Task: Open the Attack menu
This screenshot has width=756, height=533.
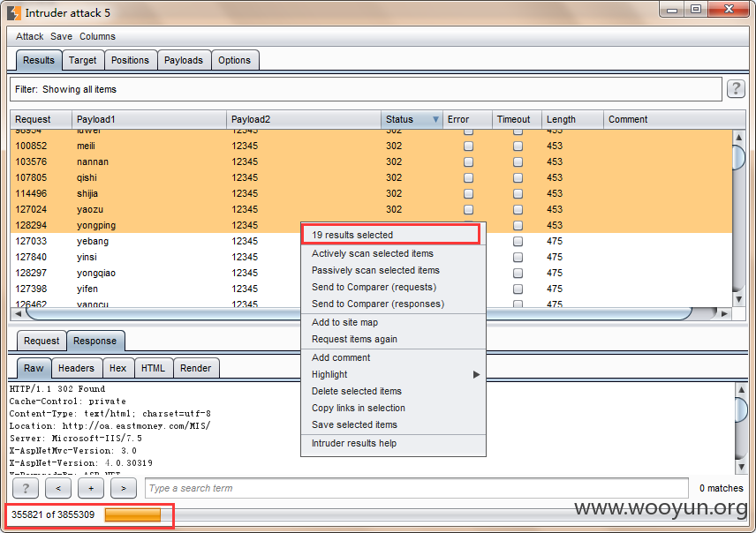Action: click(x=29, y=37)
